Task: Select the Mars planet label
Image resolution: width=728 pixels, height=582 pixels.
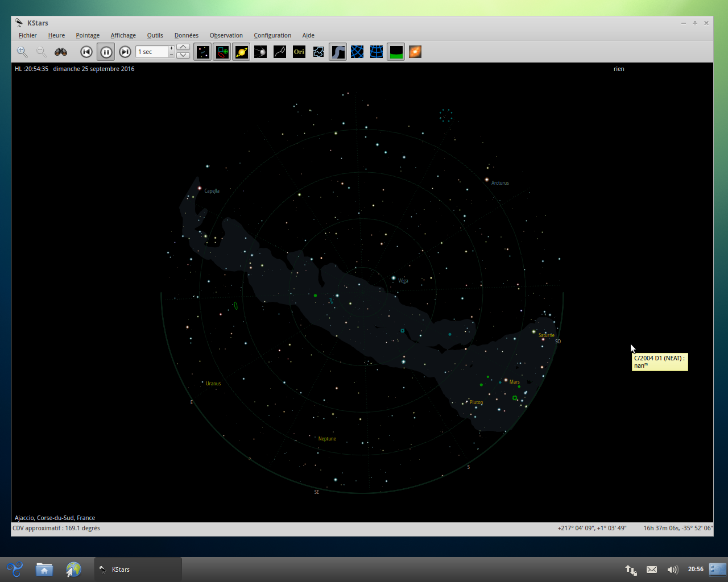Action: (x=515, y=382)
